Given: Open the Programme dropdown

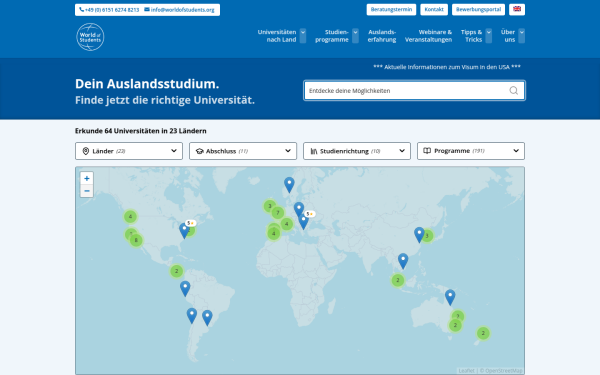Looking at the screenshot, I should pyautogui.click(x=471, y=151).
